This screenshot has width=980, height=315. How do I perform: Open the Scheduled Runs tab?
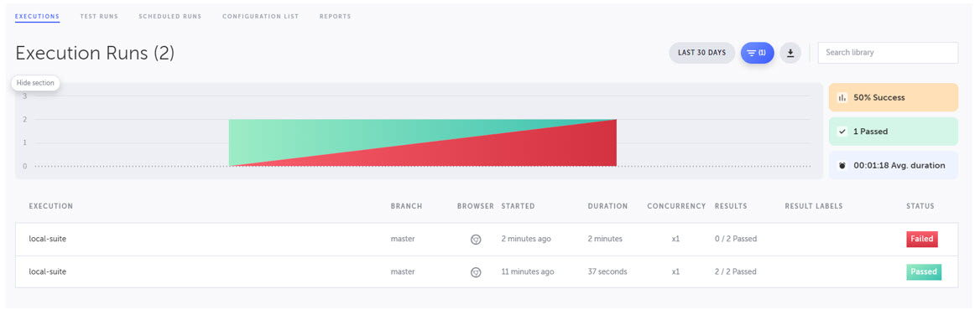click(170, 16)
